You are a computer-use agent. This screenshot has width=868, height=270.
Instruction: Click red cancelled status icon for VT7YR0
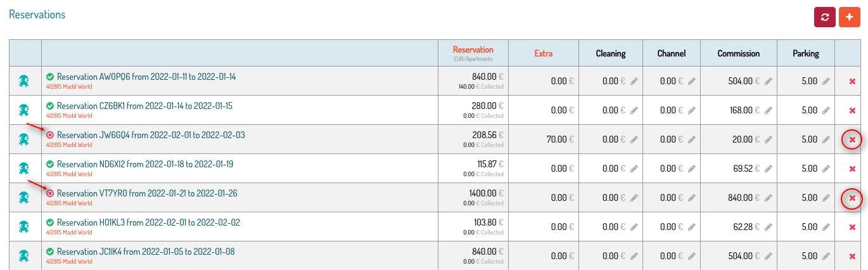(50, 193)
